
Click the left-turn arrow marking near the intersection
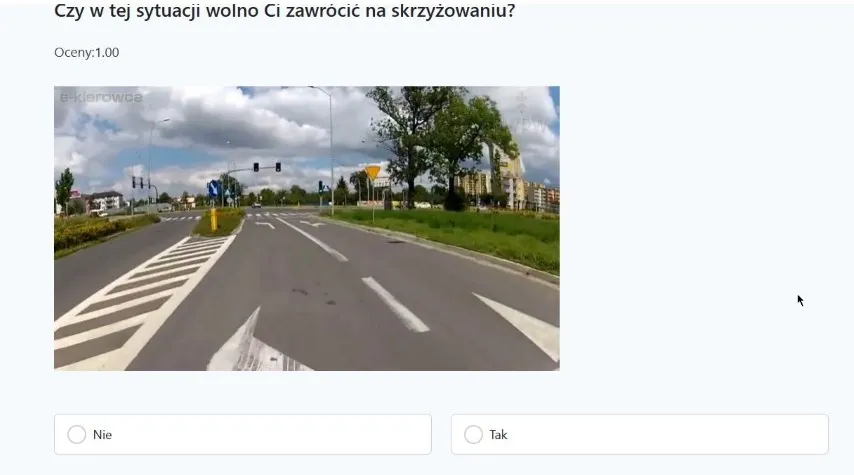click(265, 224)
